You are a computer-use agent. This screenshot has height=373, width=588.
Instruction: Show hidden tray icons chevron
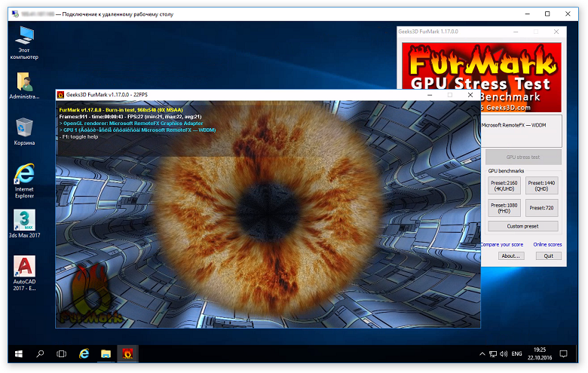click(482, 353)
